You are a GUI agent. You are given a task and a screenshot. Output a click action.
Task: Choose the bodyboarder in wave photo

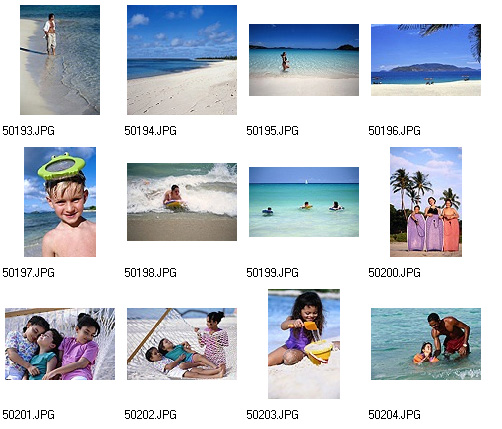point(182,202)
